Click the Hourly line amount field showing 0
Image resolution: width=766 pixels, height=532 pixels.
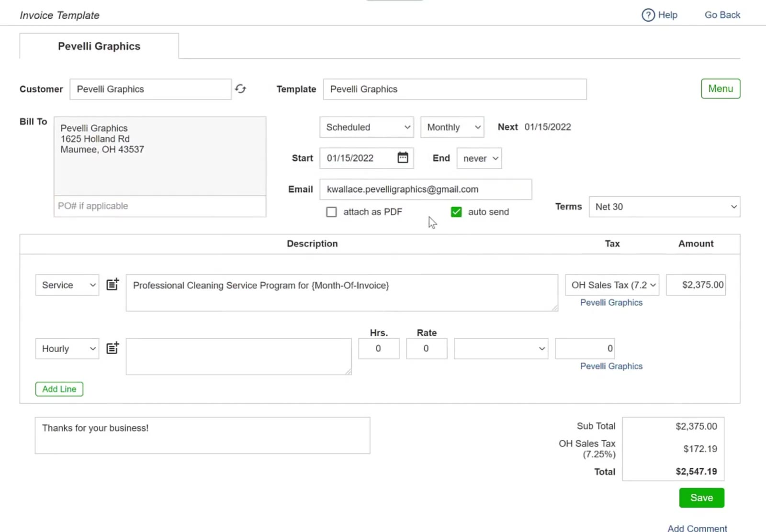585,349
